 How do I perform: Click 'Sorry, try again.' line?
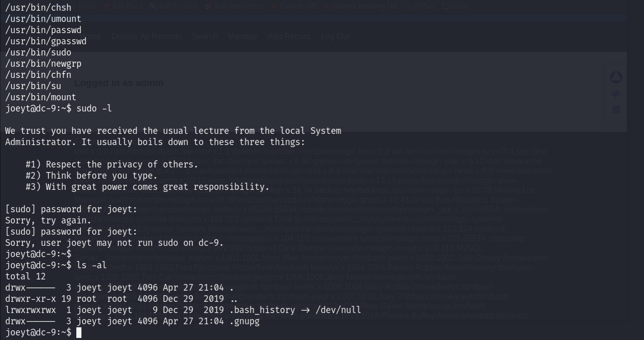coord(48,220)
